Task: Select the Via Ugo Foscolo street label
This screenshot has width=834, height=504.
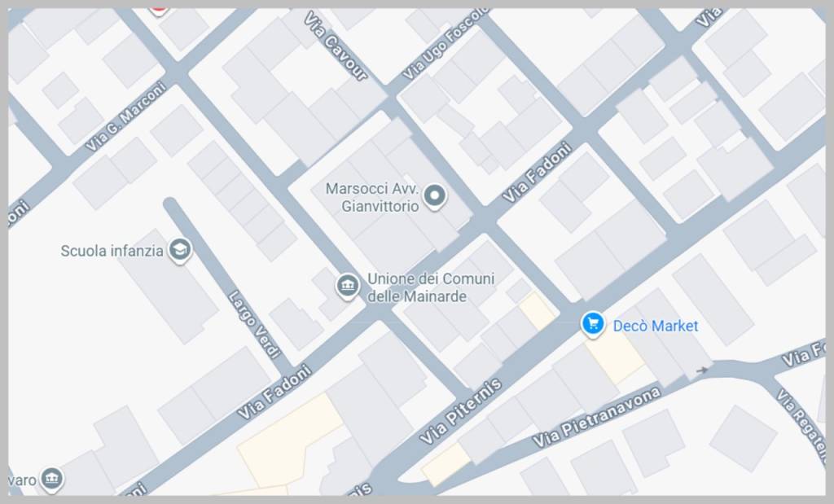Action: [x=445, y=45]
